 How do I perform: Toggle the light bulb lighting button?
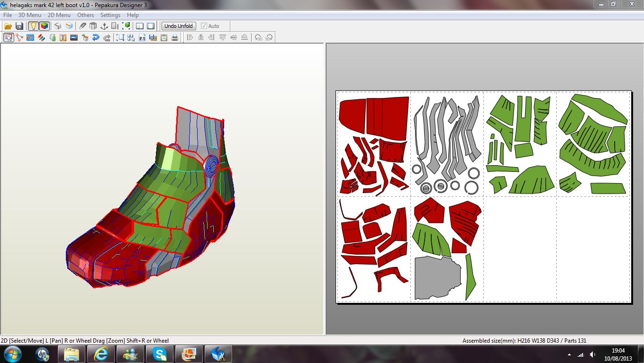[33, 26]
